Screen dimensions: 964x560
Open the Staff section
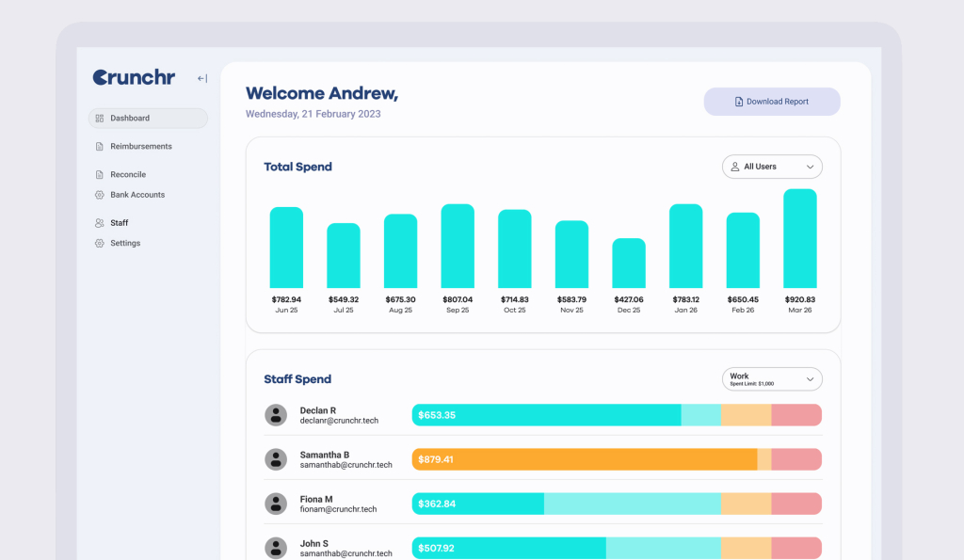click(120, 223)
